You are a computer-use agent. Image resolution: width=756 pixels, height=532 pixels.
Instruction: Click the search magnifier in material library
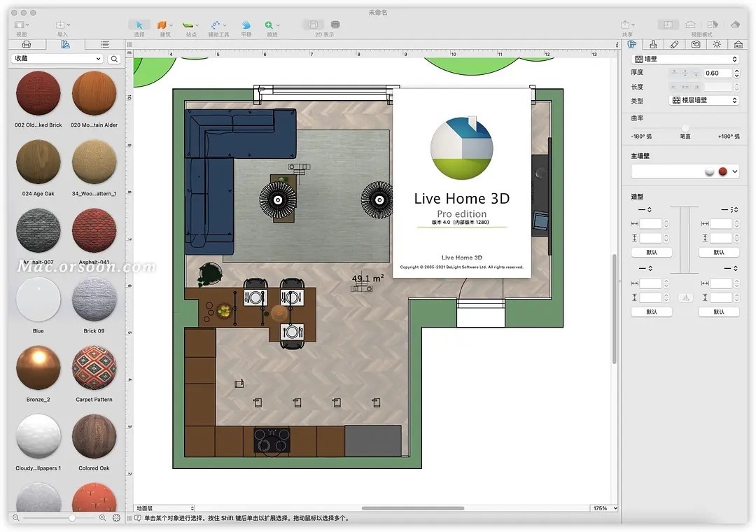click(x=115, y=59)
